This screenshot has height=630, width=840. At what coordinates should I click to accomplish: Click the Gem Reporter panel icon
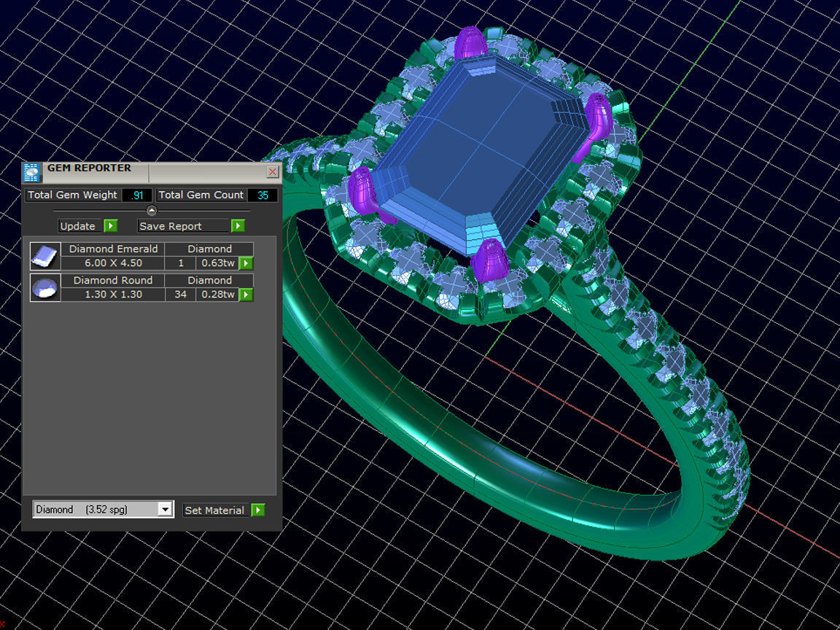[31, 173]
